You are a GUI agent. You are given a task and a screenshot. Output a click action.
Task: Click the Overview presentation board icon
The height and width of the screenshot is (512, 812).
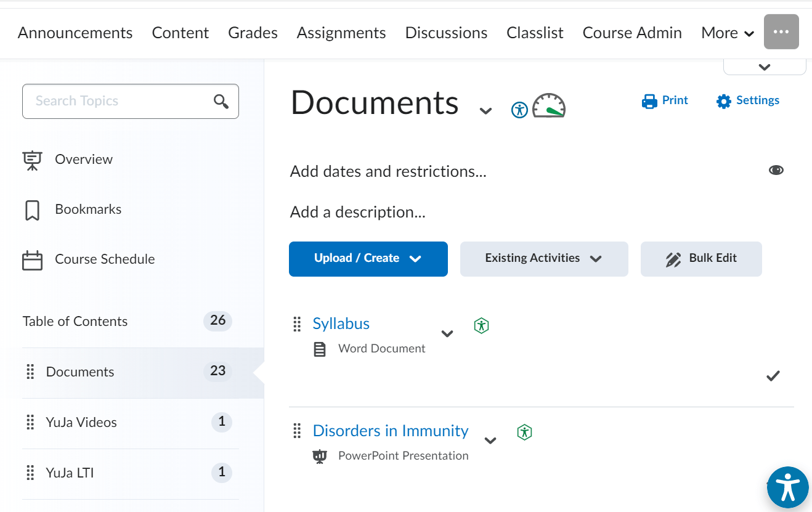(x=32, y=160)
